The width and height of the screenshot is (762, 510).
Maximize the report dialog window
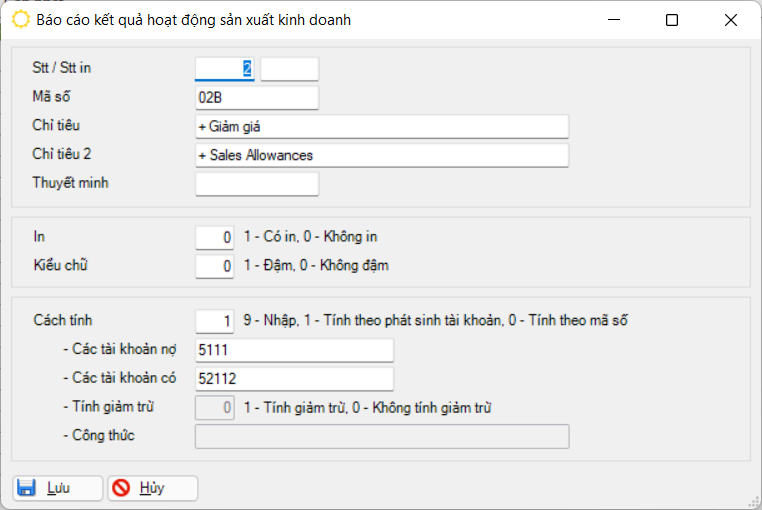coord(672,20)
